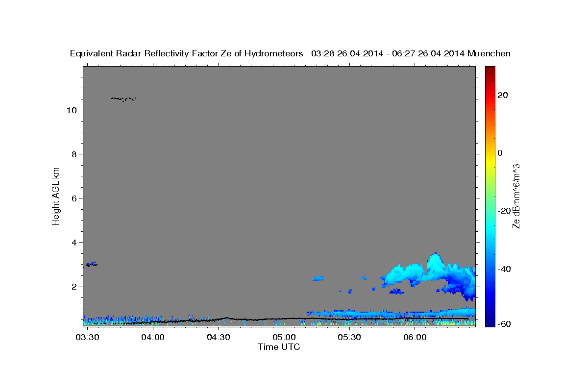Click the height tick label 6
The width and height of the screenshot is (588, 392).
tap(73, 198)
